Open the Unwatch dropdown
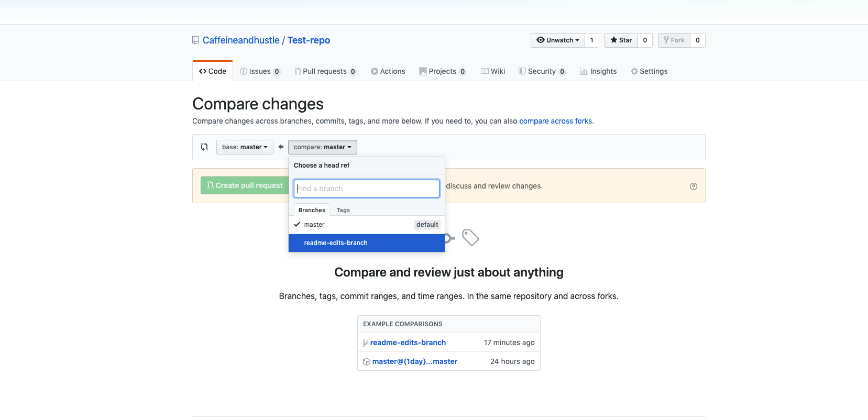The image size is (868, 420). [x=558, y=40]
